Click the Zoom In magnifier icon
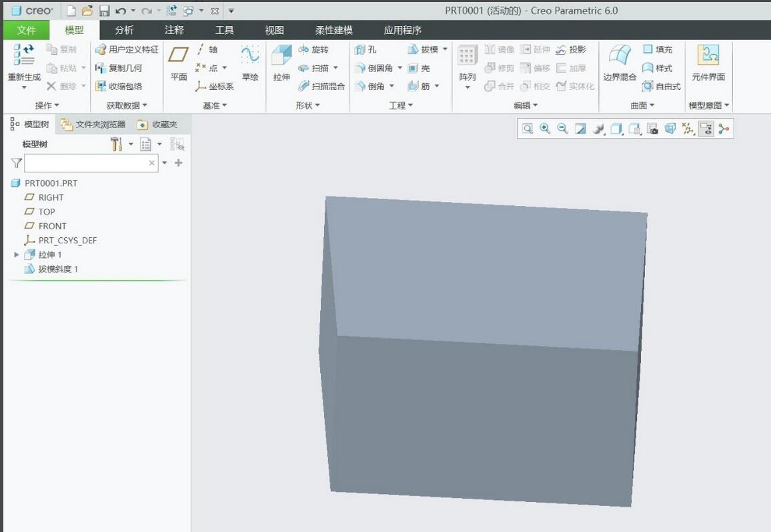 pos(545,129)
